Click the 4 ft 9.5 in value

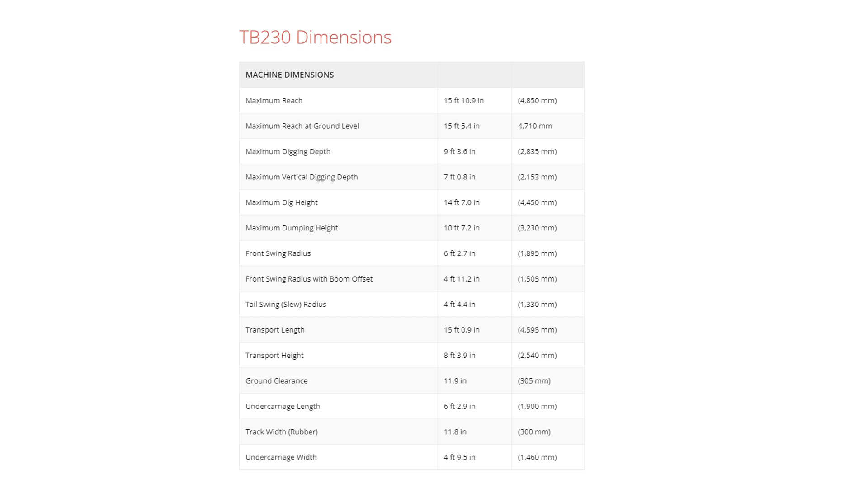pos(459,457)
